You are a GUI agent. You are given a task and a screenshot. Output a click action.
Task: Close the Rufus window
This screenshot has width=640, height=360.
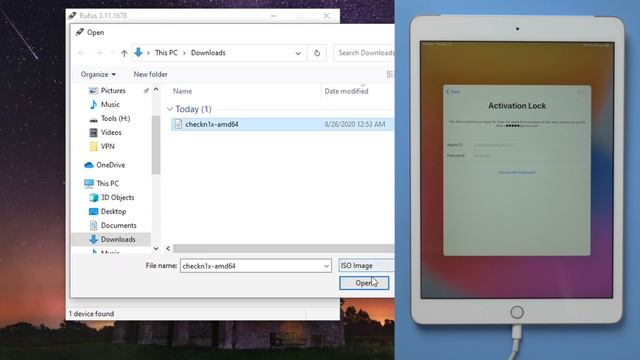pos(326,16)
